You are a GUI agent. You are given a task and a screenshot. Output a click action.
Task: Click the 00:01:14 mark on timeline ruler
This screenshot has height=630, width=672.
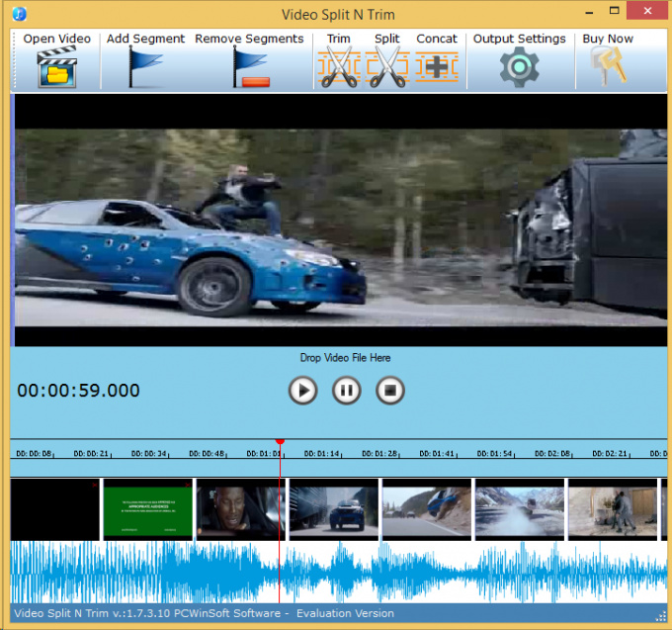point(321,454)
